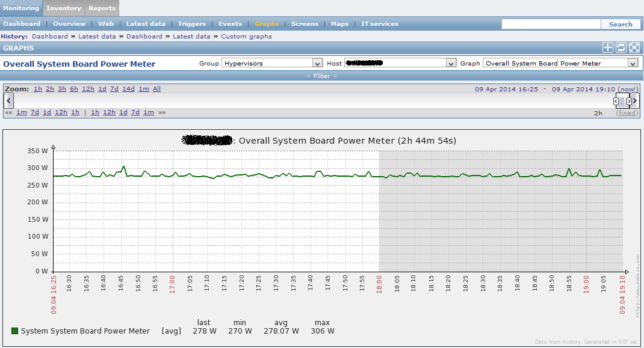This screenshot has height=348, width=644.
Task: Click max value 306 W in legend
Action: click(323, 331)
